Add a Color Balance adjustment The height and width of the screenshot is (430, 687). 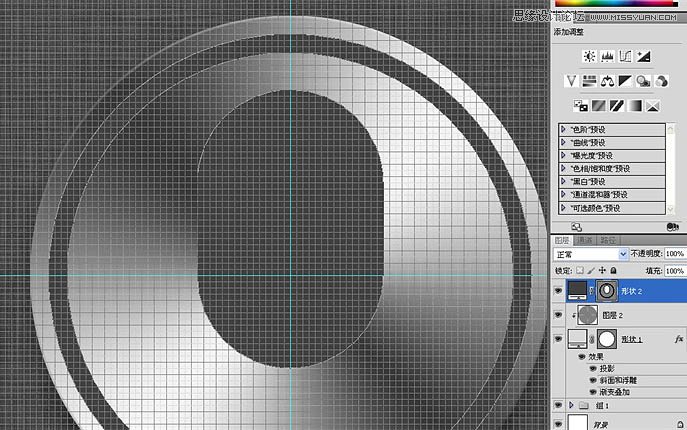pos(607,81)
